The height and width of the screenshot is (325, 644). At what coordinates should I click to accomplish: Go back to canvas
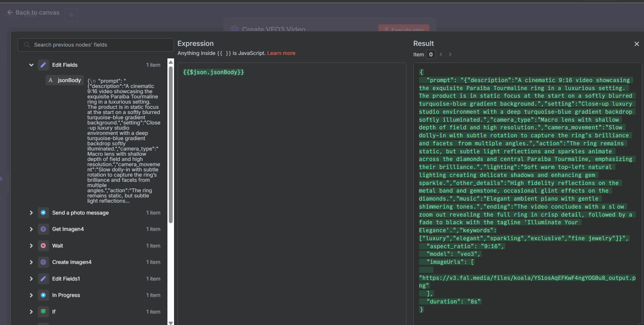tap(33, 13)
